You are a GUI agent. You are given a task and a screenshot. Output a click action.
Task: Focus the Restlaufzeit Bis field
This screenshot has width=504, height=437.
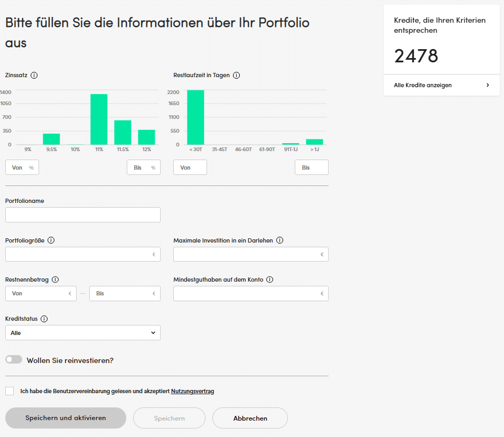point(312,168)
